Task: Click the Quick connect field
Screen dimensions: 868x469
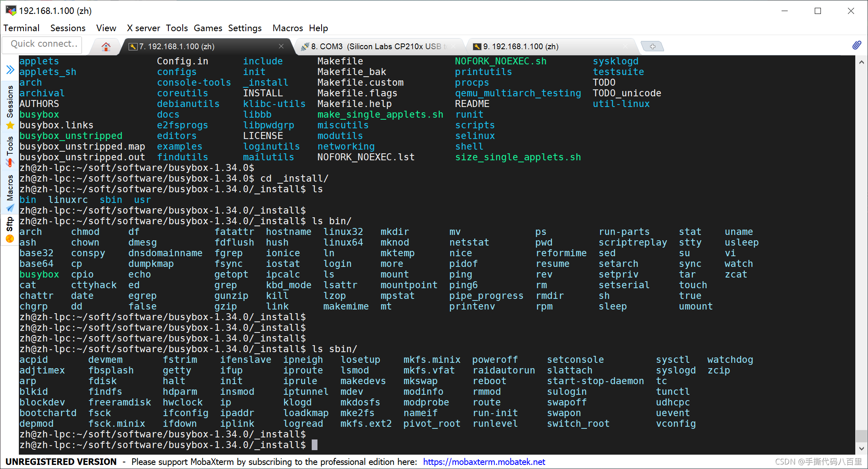Action: (x=42, y=44)
